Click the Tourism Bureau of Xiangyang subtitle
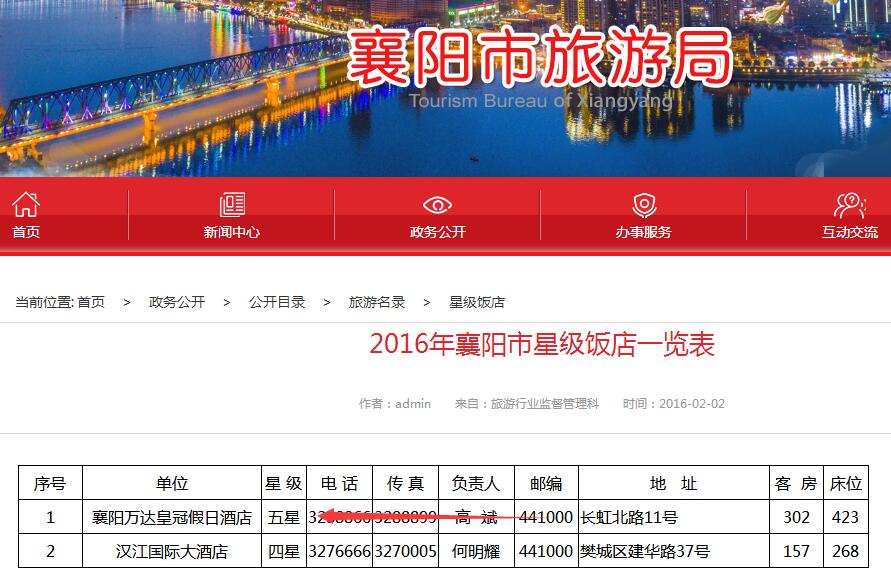891x568 pixels. pyautogui.click(x=541, y=101)
